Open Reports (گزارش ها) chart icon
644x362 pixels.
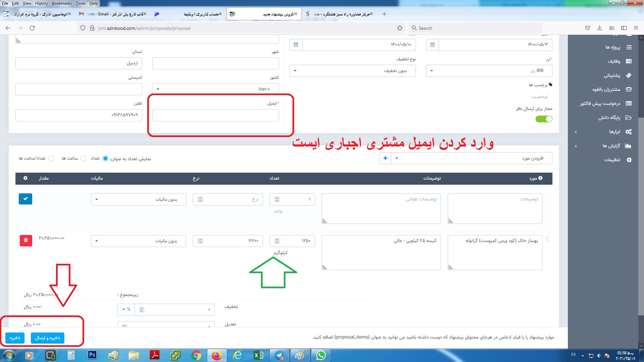pyautogui.click(x=629, y=146)
